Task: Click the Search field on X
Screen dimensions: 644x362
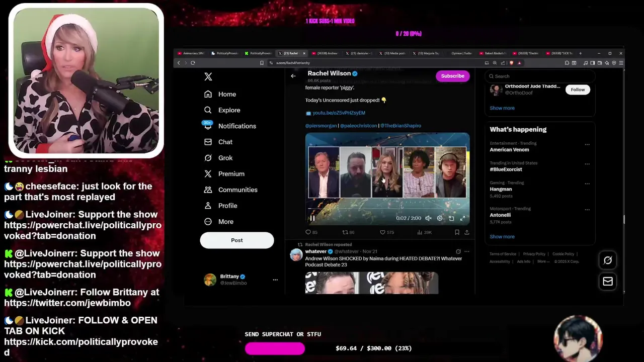Action: coord(540,76)
